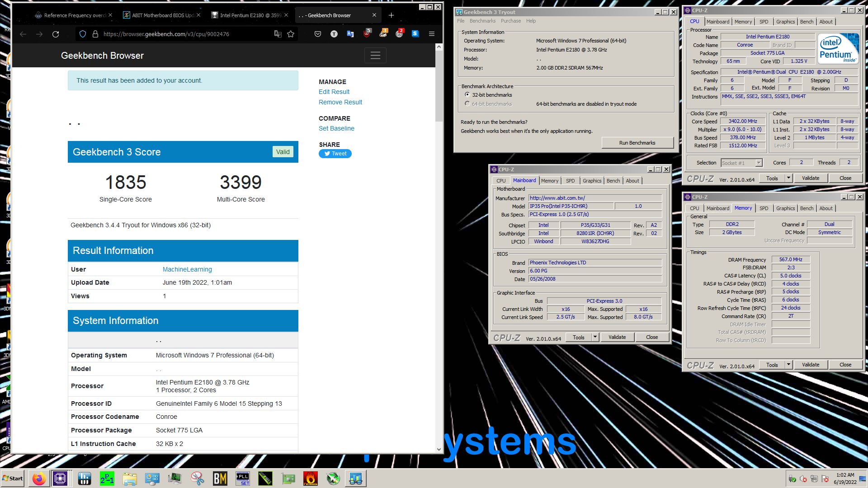This screenshot has height=488, width=868.
Task: Click the 3399 Multi-Core Score
Action: (x=241, y=183)
